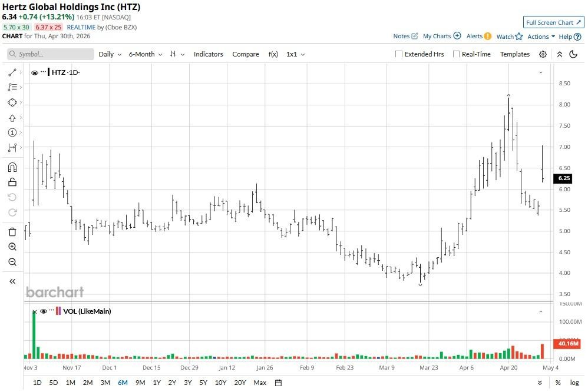Toggle percent scale button
The height and width of the screenshot is (392, 588).
click(x=558, y=383)
